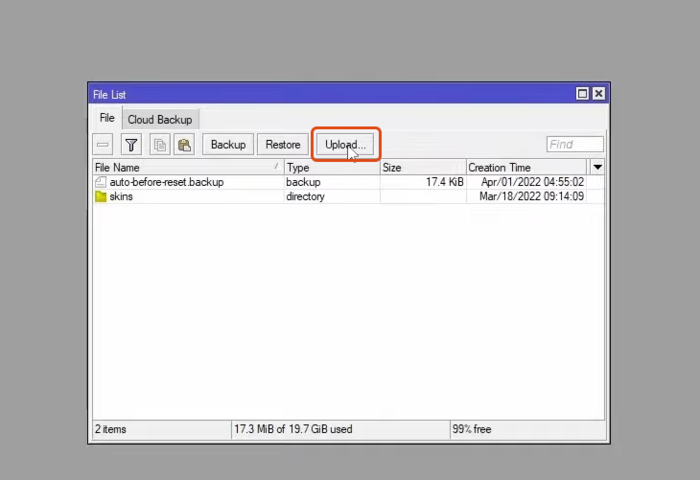This screenshot has width=700, height=480.
Task: Expand the column chooser dropdown arrow
Action: pos(597,167)
